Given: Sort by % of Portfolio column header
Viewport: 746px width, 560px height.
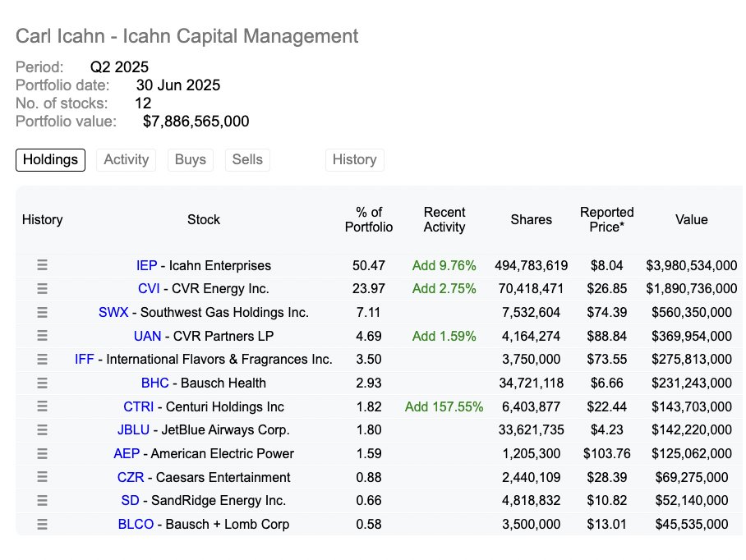Looking at the screenshot, I should tap(369, 219).
